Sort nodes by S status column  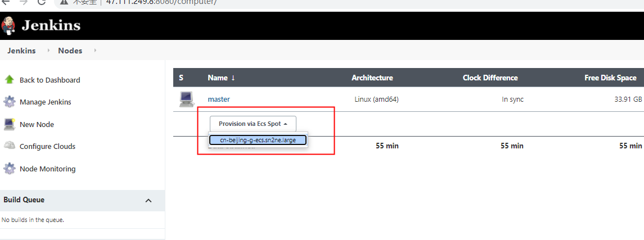181,78
